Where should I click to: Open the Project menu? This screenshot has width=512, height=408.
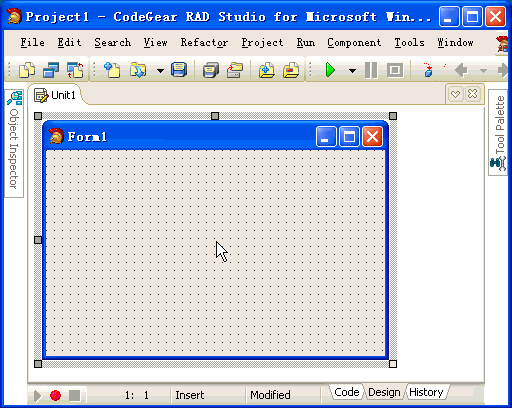(x=263, y=43)
